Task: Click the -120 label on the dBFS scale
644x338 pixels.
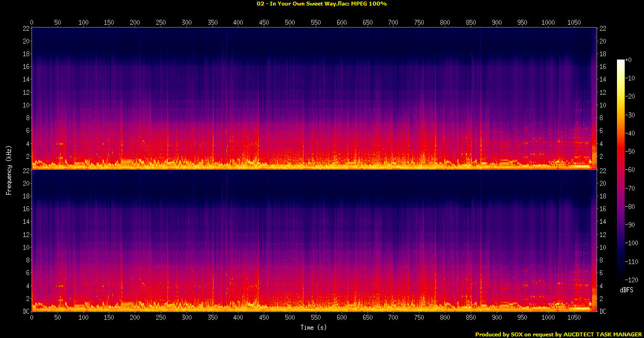Action: (x=631, y=280)
